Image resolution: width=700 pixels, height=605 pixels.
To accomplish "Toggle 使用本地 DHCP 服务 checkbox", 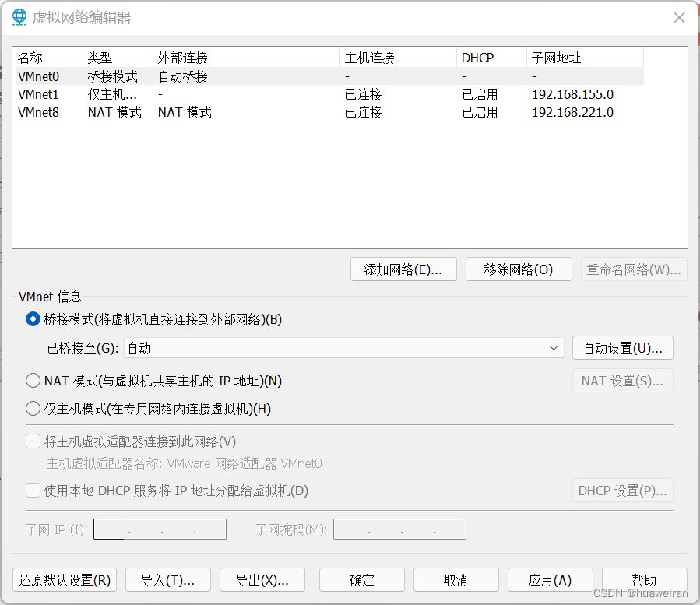I will tap(33, 491).
